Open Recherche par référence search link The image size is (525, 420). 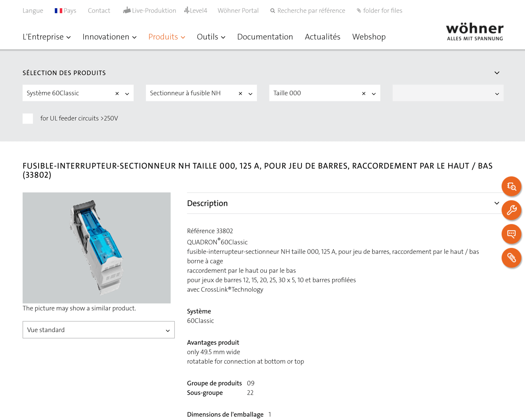click(308, 11)
